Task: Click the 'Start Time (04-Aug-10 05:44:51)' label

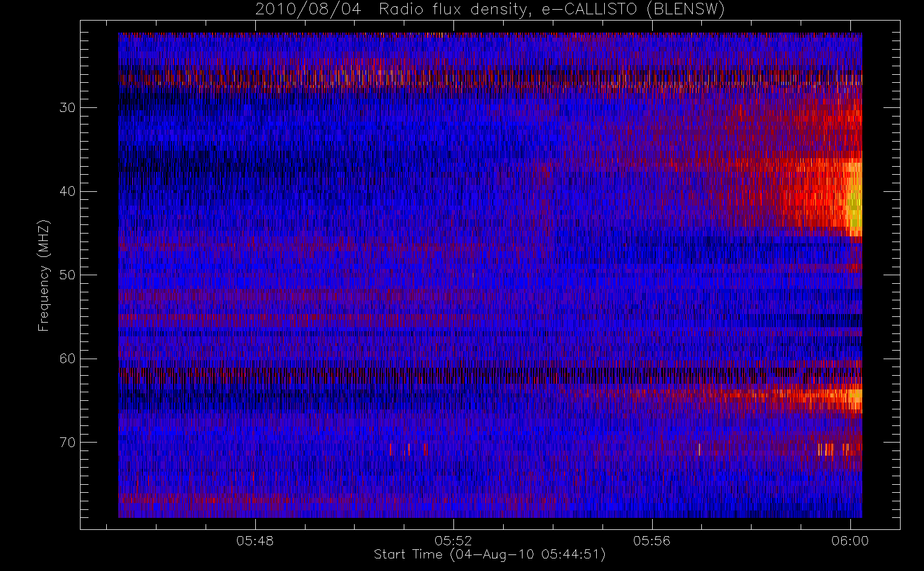Action: [489, 554]
